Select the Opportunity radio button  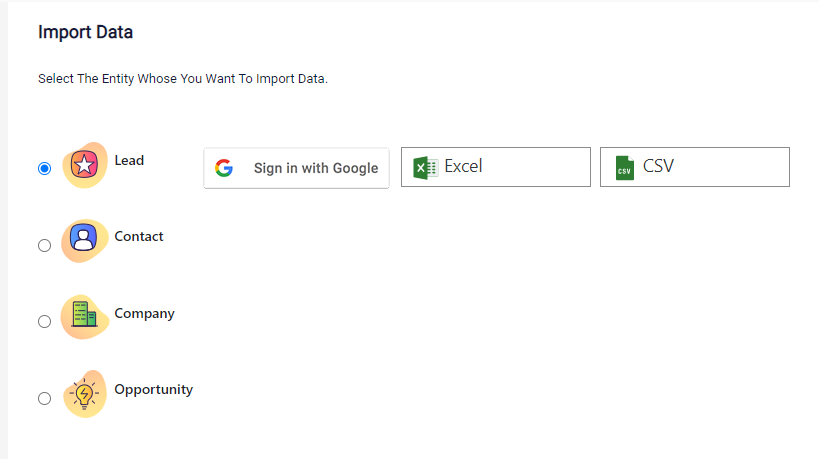click(44, 398)
